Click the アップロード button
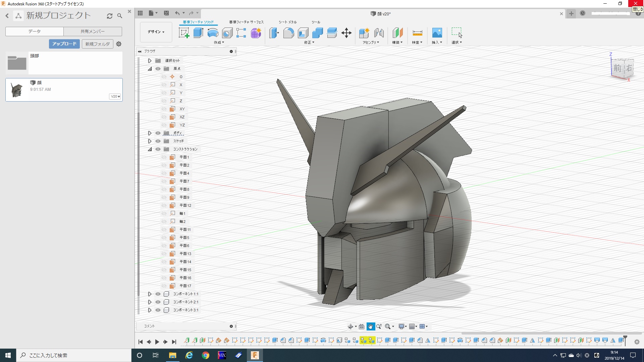This screenshot has width=644, height=362. 64,44
